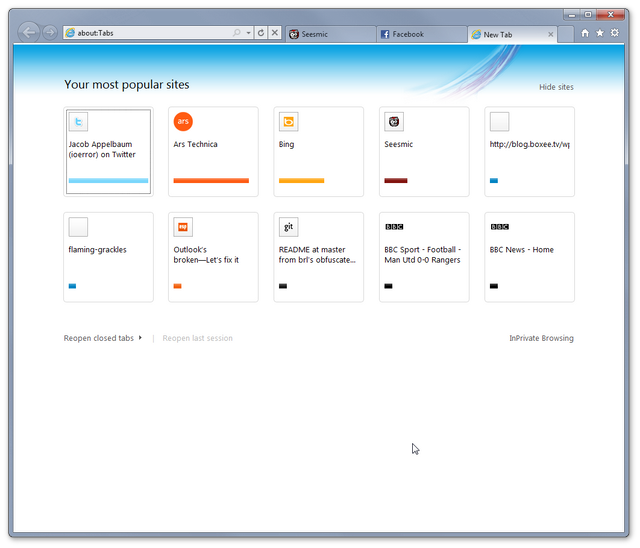Switch to the Seesmic tab
640x548 pixels.
pos(330,34)
